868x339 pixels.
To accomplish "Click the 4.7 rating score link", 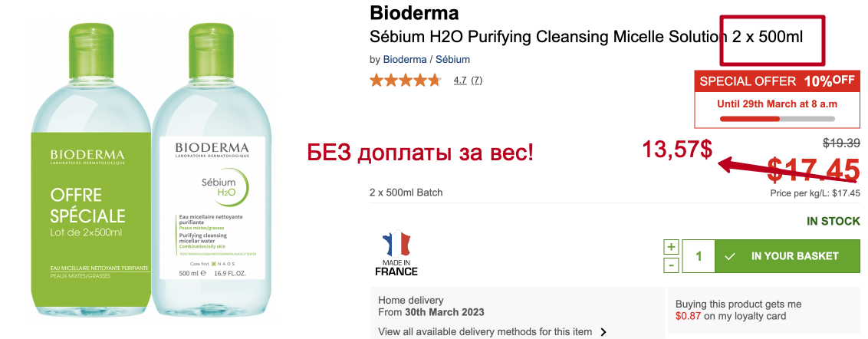I will [460, 80].
